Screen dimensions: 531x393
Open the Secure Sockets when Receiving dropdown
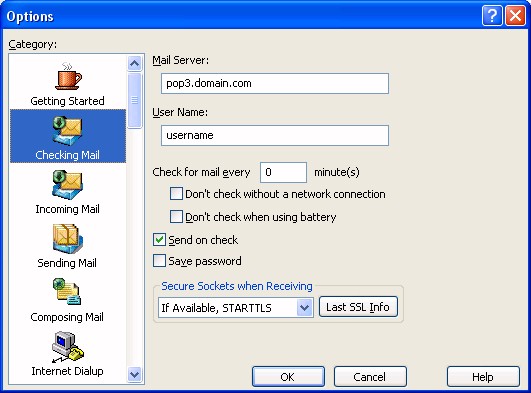(x=236, y=308)
